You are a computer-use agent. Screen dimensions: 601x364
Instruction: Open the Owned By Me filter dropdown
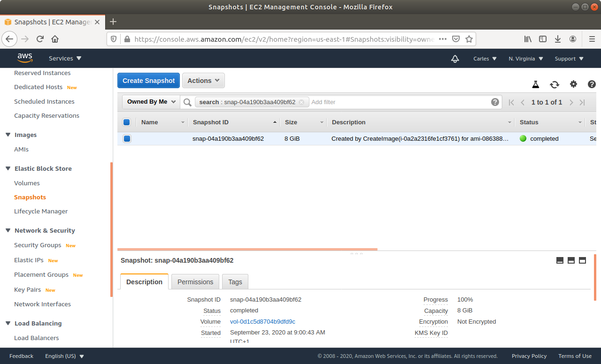point(151,102)
